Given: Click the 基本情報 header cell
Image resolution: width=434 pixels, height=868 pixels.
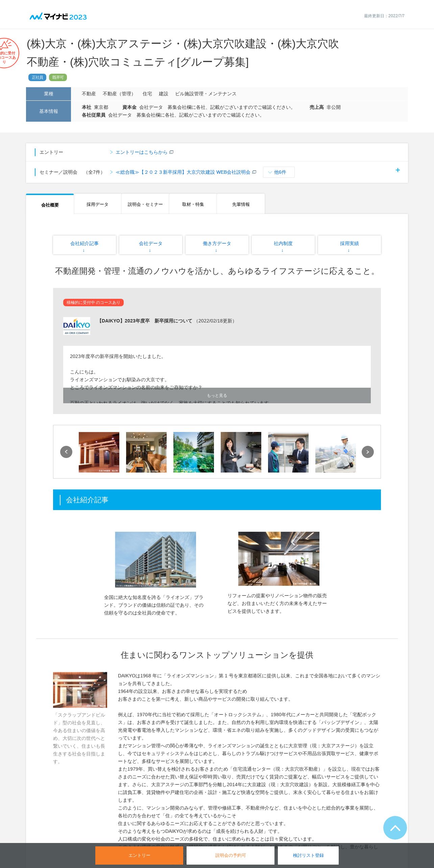Looking at the screenshot, I should coord(49,111).
